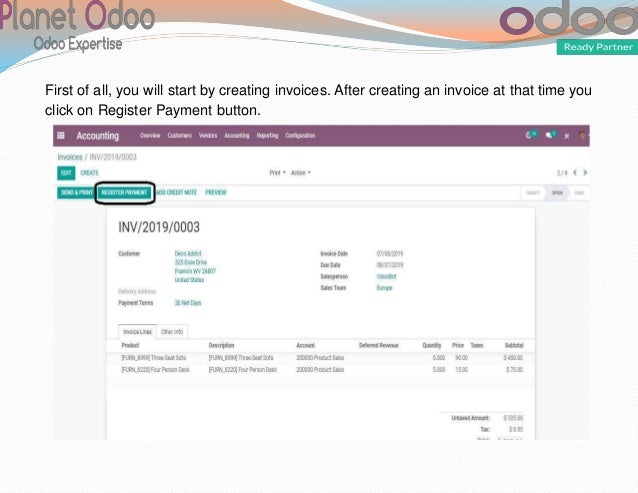Click the Register Payment button
638x493 pixels.
coord(125,192)
